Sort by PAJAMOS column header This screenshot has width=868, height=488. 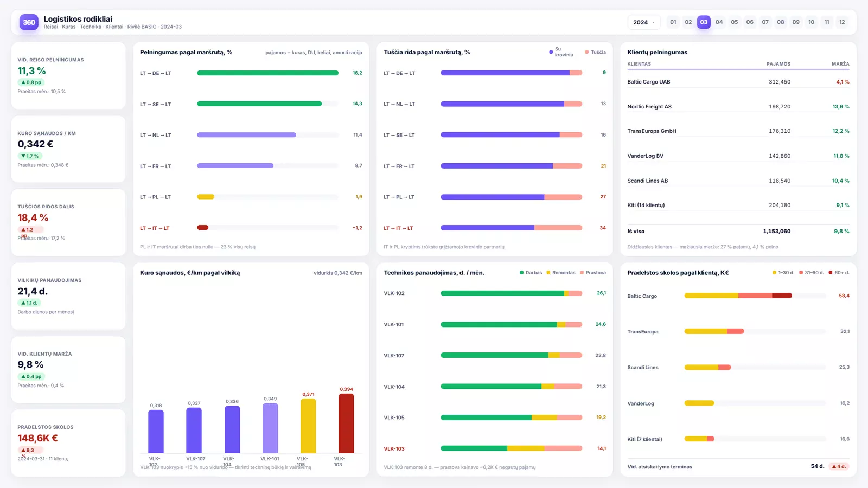coord(778,64)
